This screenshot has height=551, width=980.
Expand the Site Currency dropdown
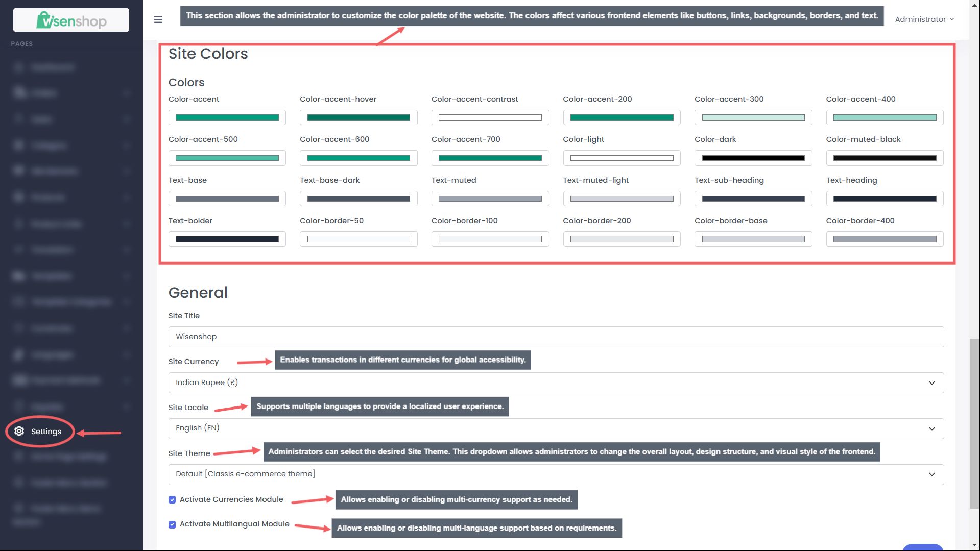[x=556, y=382]
